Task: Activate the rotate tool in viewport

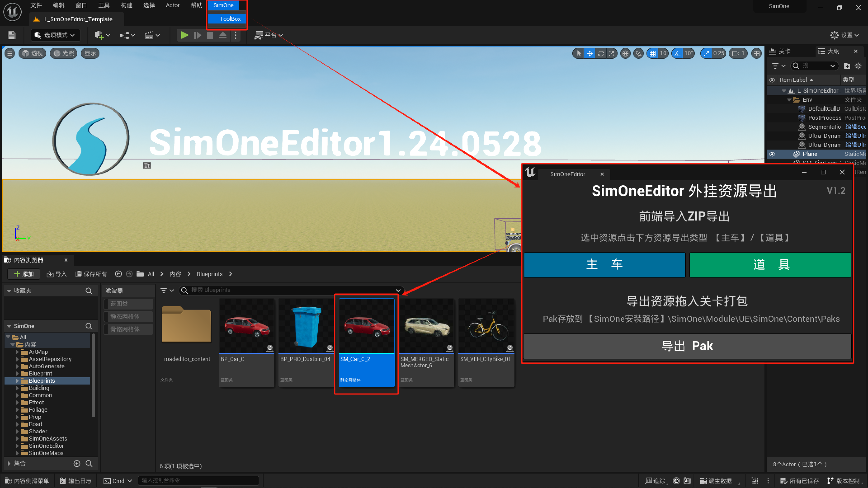Action: [x=601, y=53]
